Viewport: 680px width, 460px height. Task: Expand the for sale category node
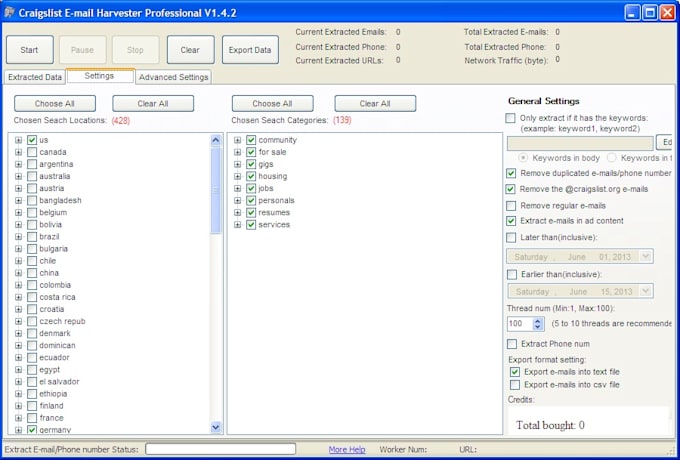tap(237, 152)
